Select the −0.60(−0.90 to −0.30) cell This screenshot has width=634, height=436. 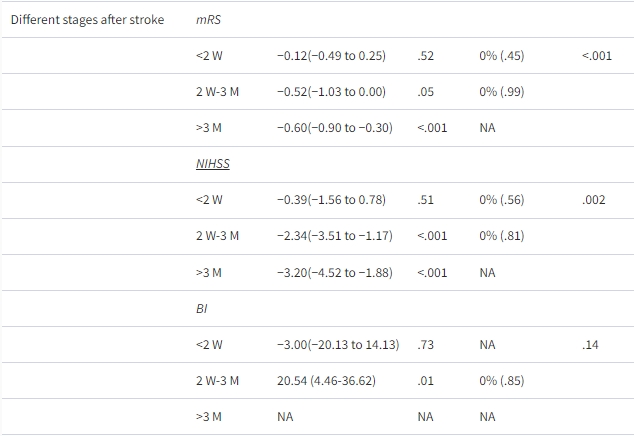(334, 128)
